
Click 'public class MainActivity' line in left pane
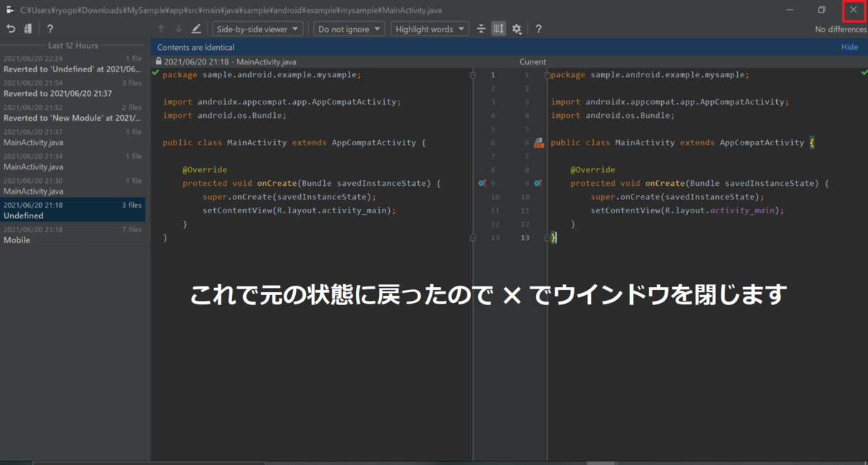[x=294, y=143]
